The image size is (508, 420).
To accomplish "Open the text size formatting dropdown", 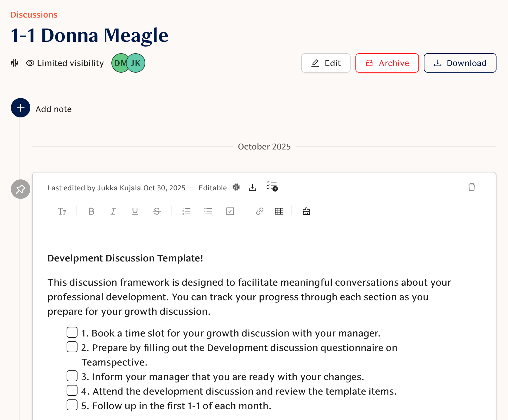I will (62, 211).
